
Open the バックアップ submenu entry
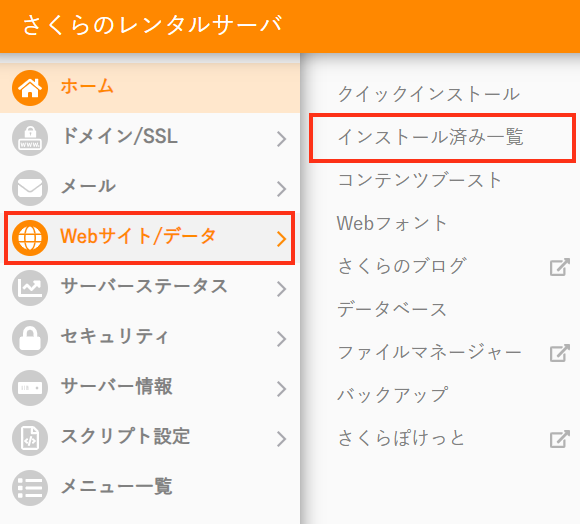point(393,395)
